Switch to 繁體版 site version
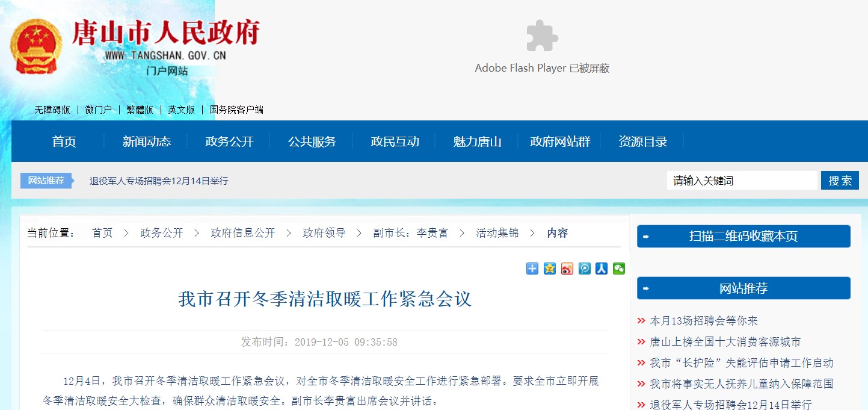Screen dimensions: 868x410 [140, 110]
